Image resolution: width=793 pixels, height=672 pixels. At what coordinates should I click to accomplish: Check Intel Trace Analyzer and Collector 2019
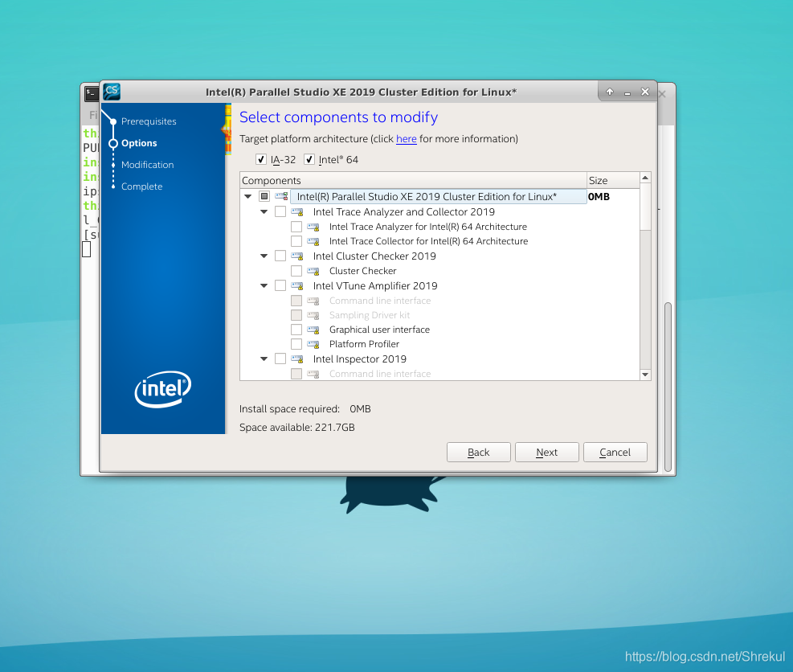click(x=280, y=211)
